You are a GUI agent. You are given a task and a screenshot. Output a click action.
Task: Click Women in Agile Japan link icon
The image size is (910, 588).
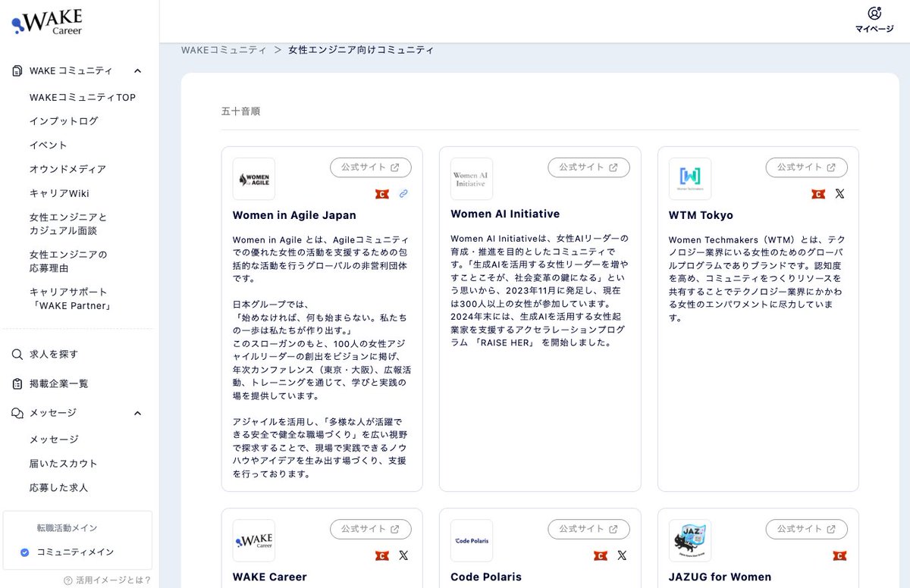click(x=403, y=194)
